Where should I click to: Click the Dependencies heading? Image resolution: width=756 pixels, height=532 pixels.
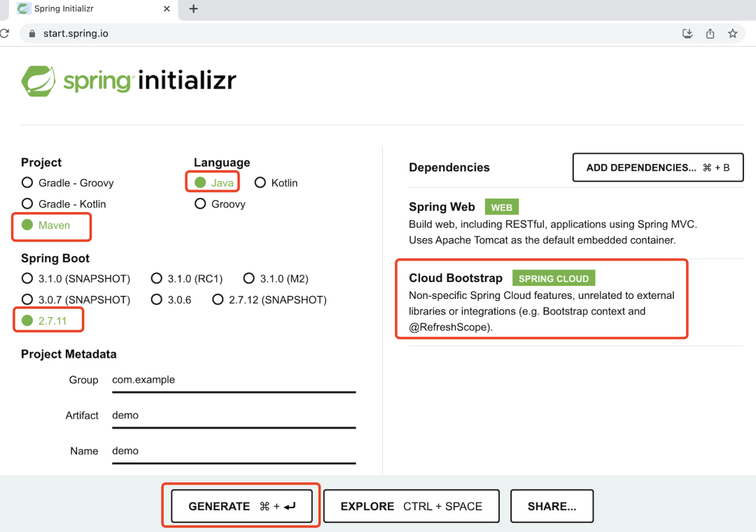pos(449,167)
